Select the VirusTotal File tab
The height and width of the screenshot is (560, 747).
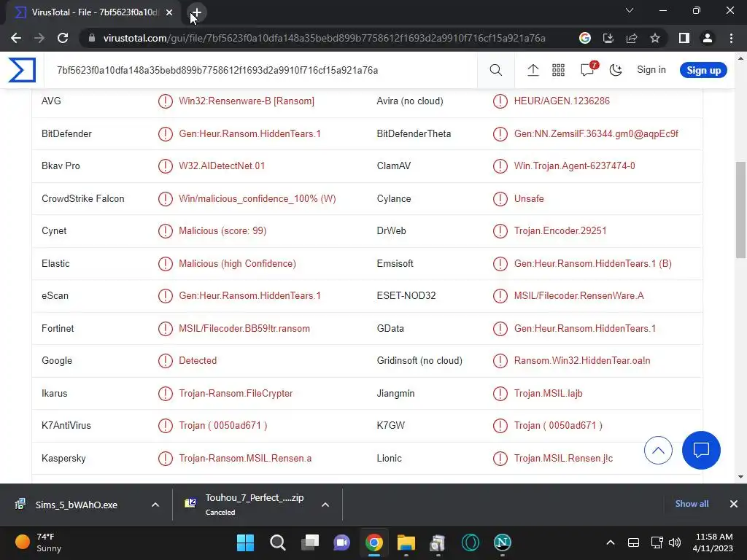pos(93,12)
